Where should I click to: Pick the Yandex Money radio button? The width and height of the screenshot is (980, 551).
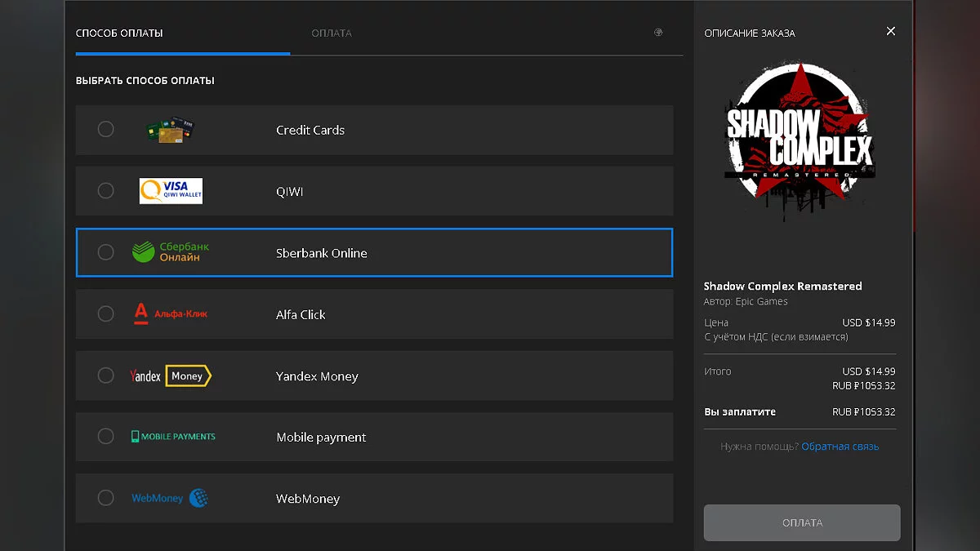[105, 375]
